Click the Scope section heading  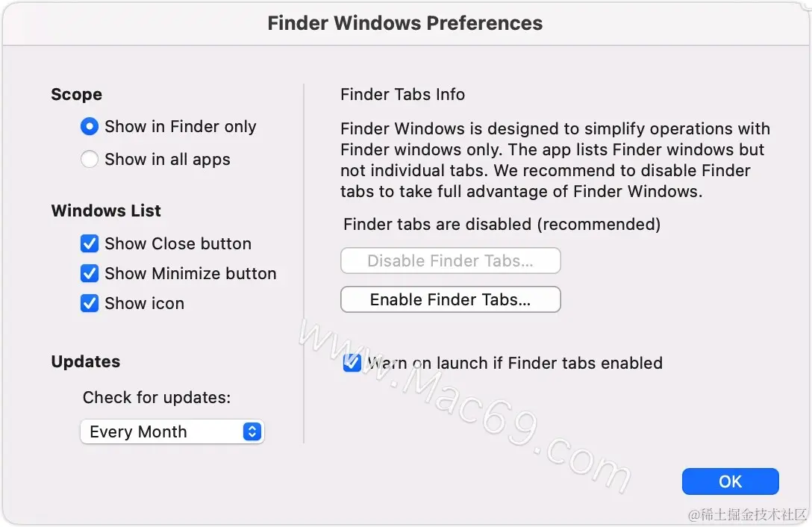click(x=77, y=94)
